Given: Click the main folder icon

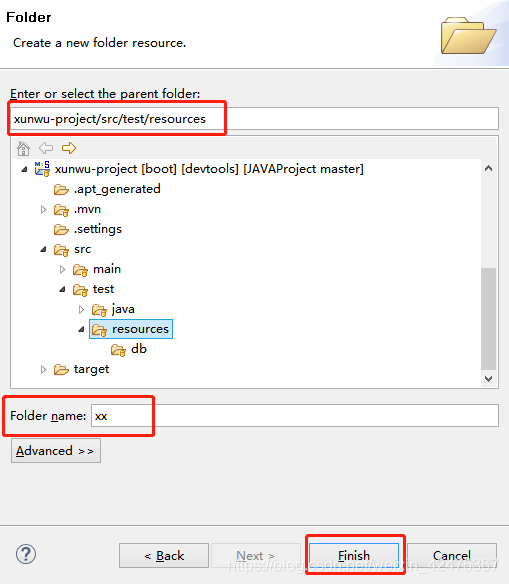Looking at the screenshot, I should pos(80,270).
